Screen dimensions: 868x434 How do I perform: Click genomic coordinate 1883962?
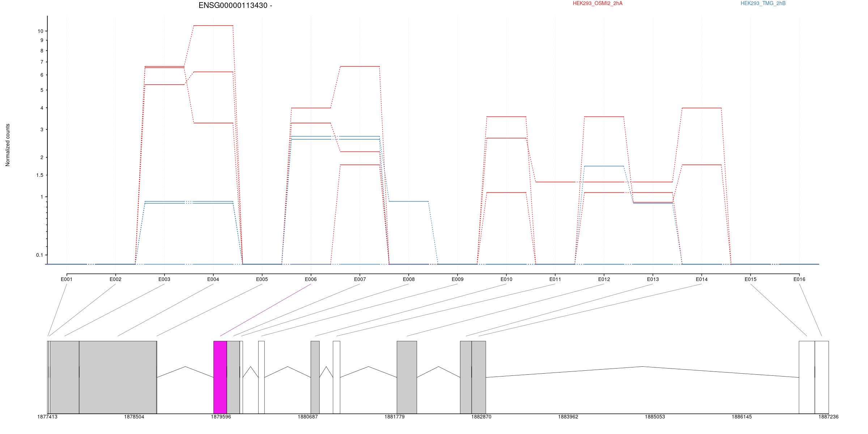pyautogui.click(x=568, y=417)
